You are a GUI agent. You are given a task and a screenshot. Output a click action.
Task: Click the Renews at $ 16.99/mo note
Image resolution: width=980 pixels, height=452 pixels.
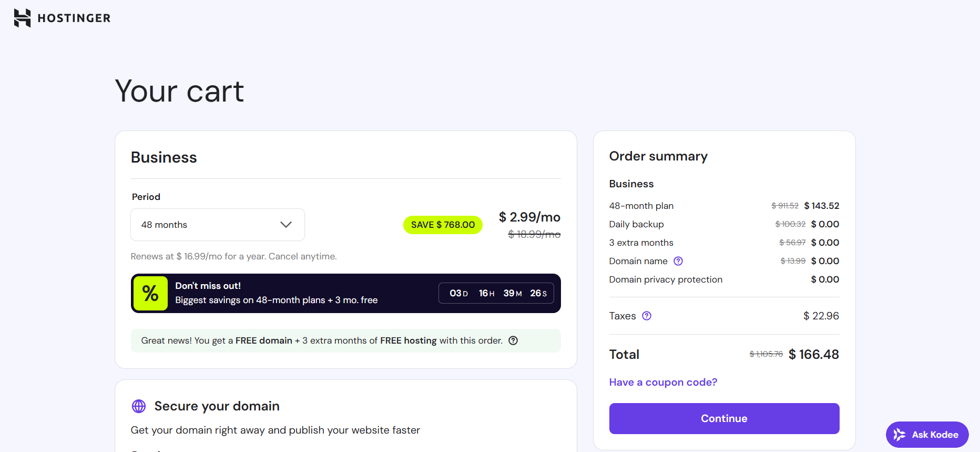[233, 256]
